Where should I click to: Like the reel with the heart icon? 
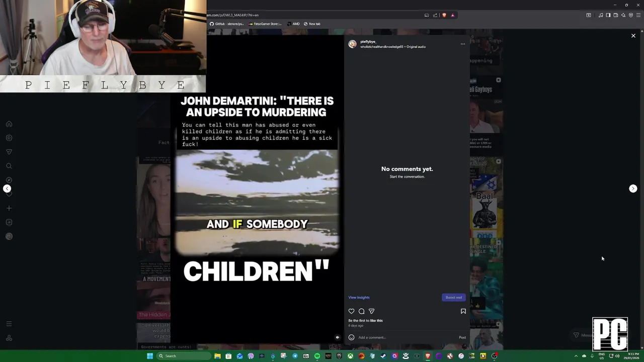point(351,311)
